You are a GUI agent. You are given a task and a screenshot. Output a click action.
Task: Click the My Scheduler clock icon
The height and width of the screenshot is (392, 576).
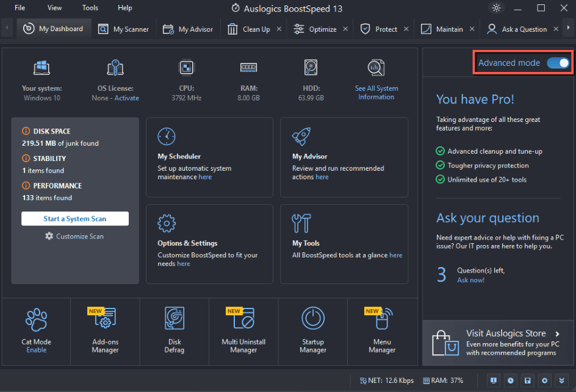pyautogui.click(x=167, y=137)
